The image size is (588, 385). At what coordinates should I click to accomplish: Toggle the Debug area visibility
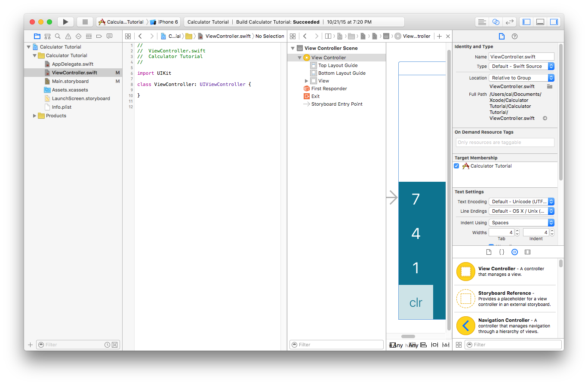[540, 22]
